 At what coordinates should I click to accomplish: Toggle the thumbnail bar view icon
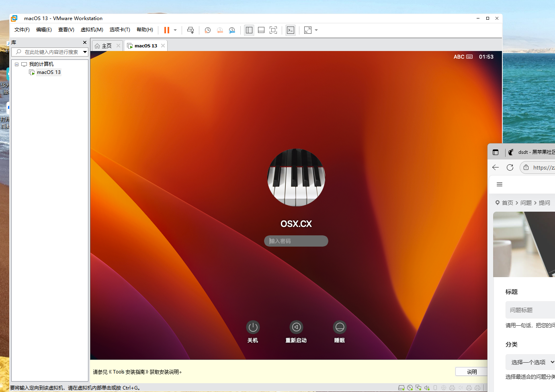click(261, 30)
